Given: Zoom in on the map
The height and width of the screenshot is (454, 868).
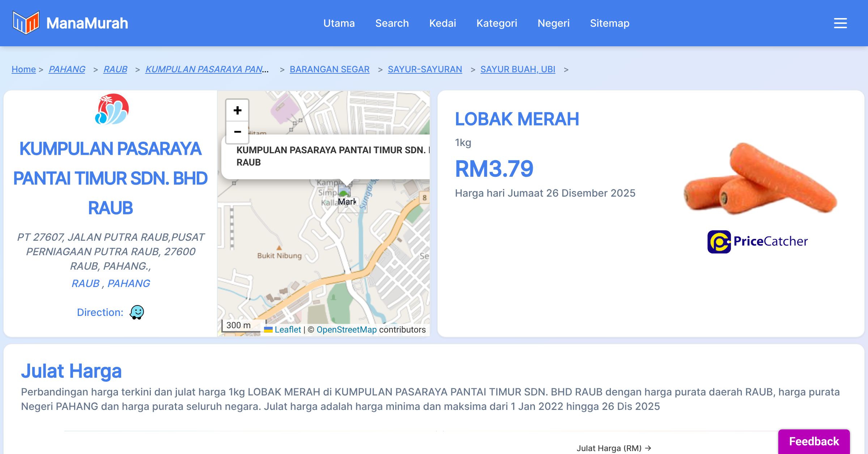Looking at the screenshot, I should (237, 110).
